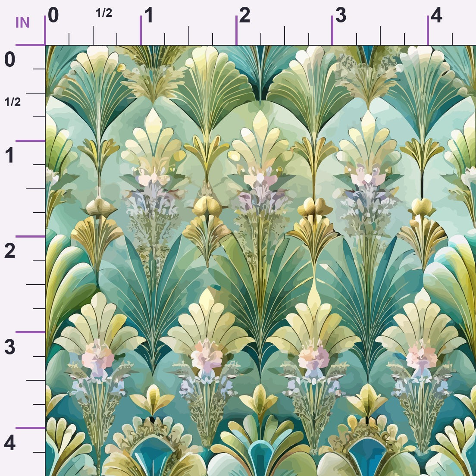Click the "4" on the horizontal ruler

click(436, 15)
